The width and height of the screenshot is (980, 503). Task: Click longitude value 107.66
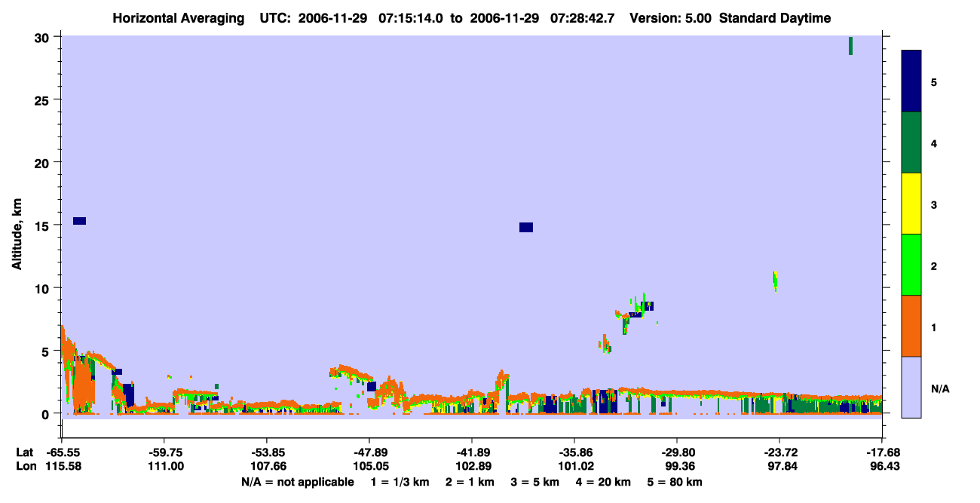[268, 466]
